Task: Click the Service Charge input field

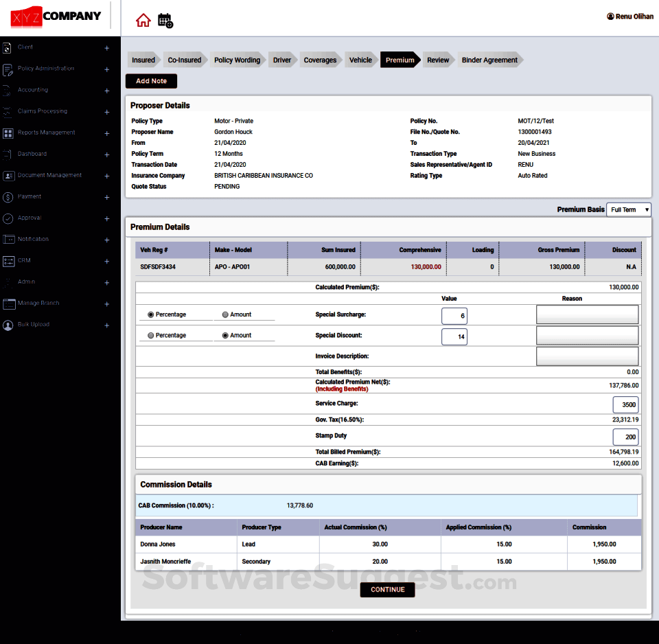Action: (625, 405)
